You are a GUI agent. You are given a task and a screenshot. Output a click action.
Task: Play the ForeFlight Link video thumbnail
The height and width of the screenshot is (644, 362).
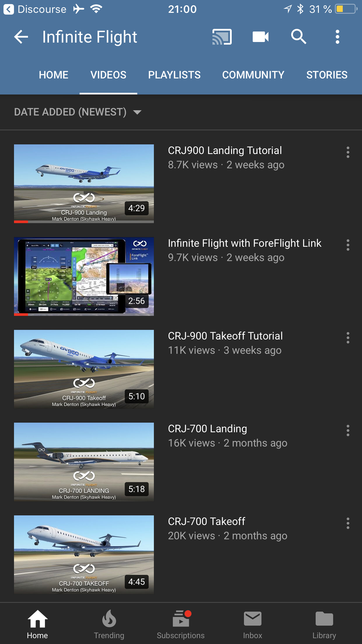click(84, 276)
